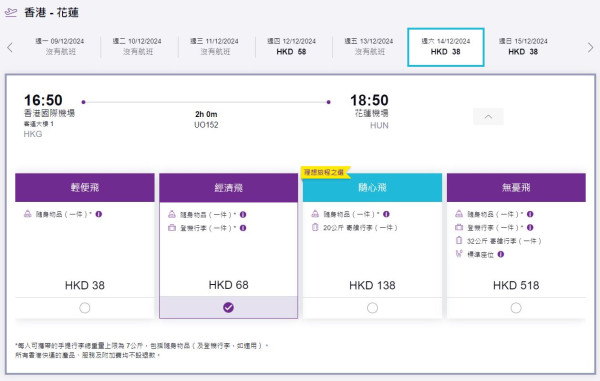Screen dimensions: 600x381
Task: Choose the 輕便飛 HKD 38 radio button
Action: click(85, 308)
